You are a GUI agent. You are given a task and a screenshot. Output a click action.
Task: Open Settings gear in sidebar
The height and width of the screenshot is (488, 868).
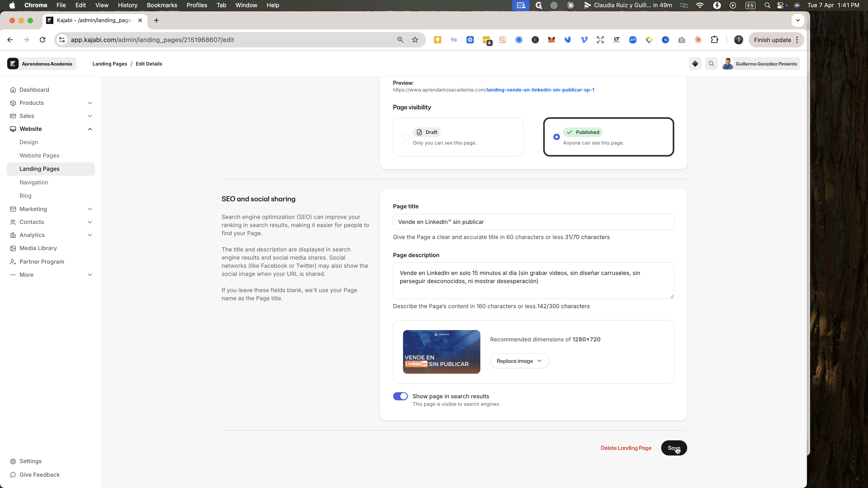click(x=13, y=461)
